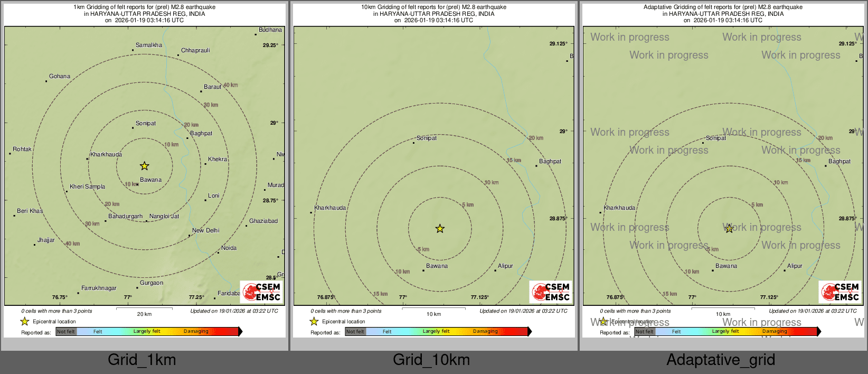868x374 pixels.
Task: Select the Kharkhauda label on the Grid_10km map
Action: point(330,208)
